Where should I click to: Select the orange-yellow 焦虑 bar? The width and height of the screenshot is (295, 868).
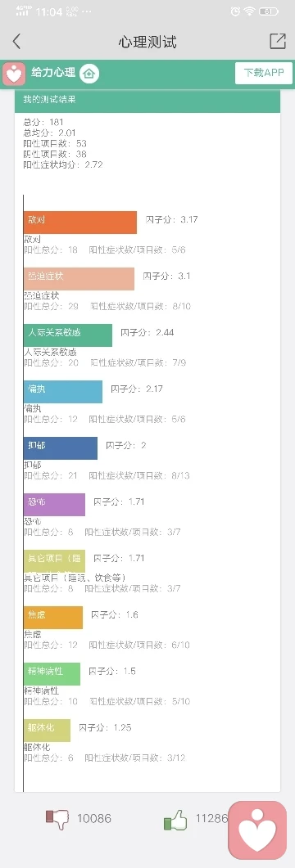(x=52, y=617)
